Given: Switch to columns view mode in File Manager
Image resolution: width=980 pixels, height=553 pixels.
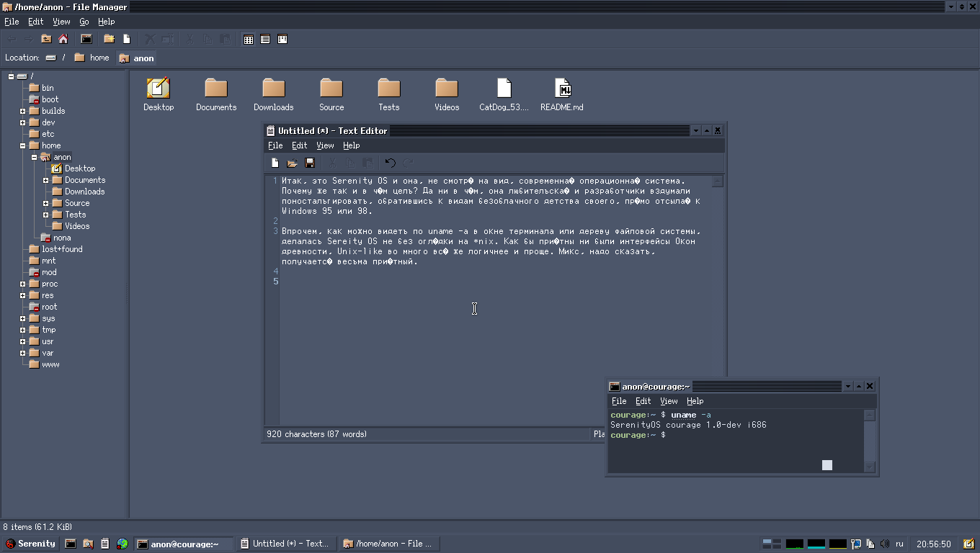Looking at the screenshot, I should pos(282,40).
